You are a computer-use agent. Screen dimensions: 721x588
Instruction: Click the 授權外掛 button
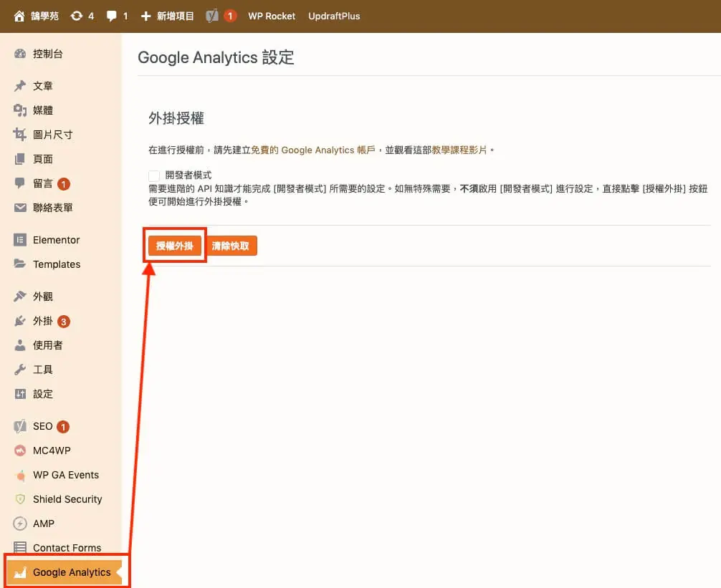point(174,246)
